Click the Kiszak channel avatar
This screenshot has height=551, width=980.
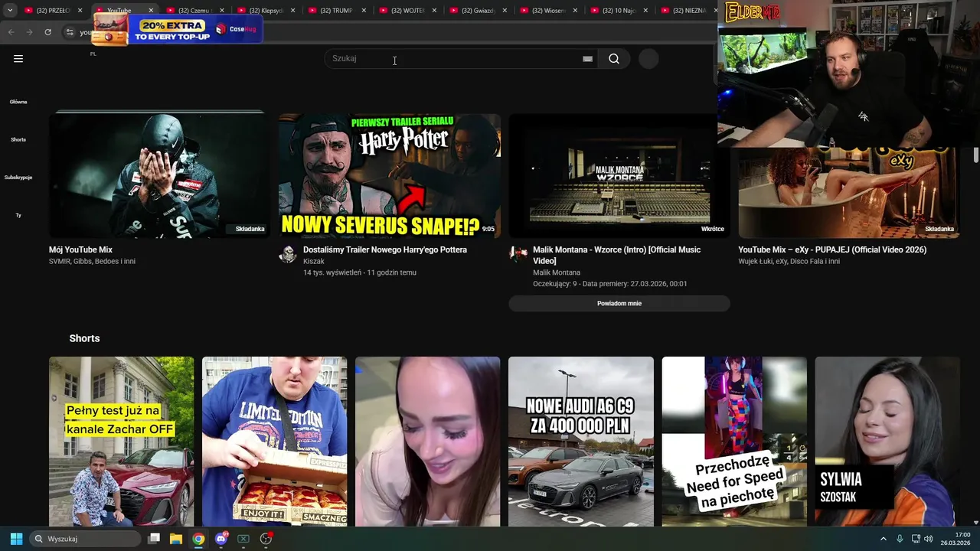[x=288, y=254]
